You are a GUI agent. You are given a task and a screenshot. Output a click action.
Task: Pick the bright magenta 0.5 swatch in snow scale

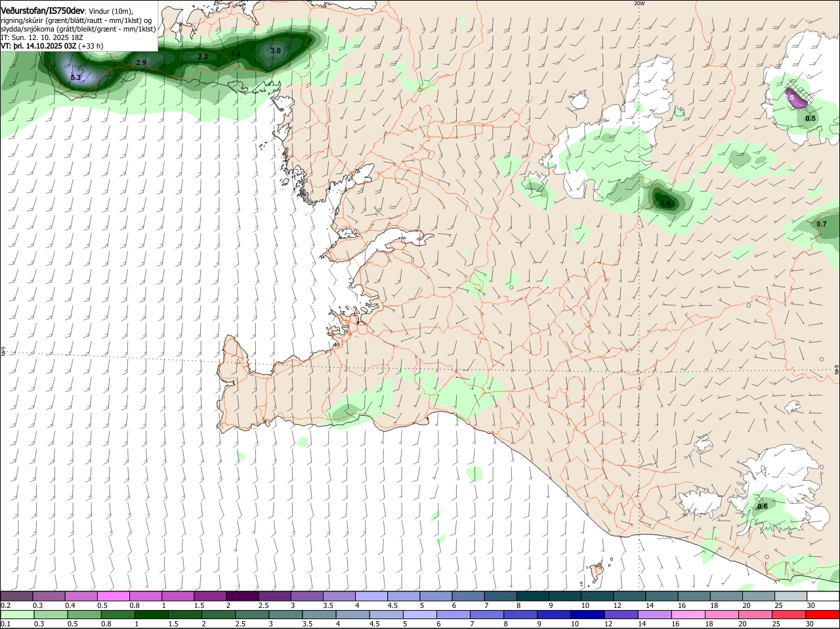113,596
